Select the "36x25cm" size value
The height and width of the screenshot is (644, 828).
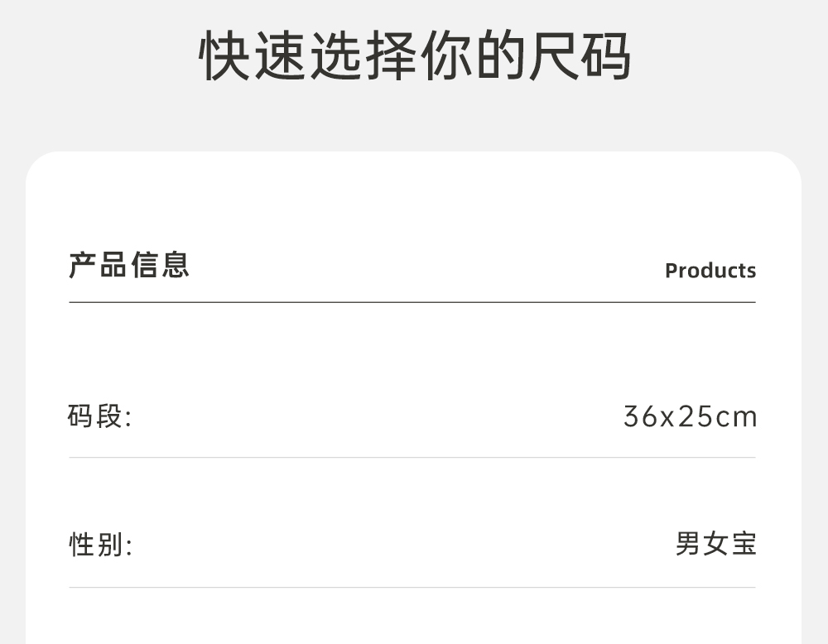pyautogui.click(x=690, y=416)
